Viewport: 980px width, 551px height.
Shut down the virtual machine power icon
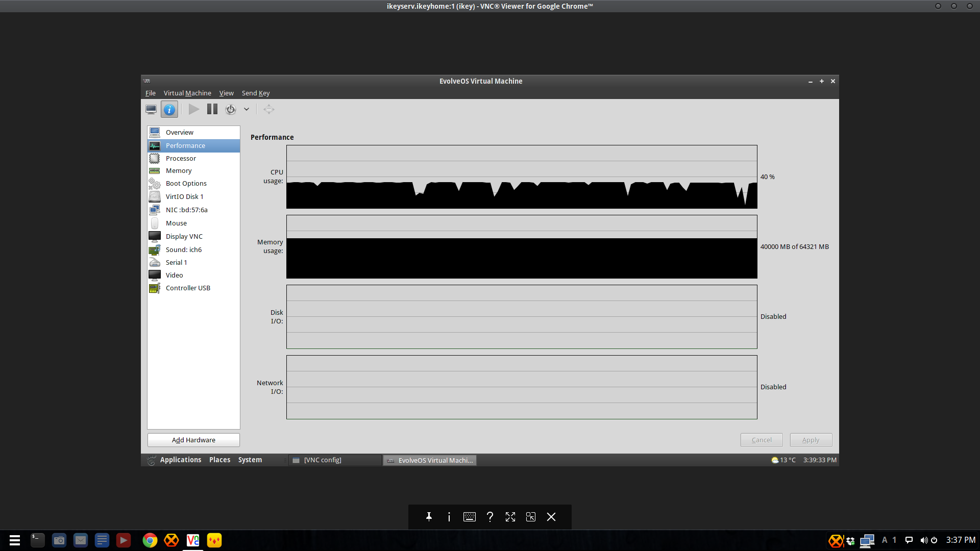click(231, 109)
